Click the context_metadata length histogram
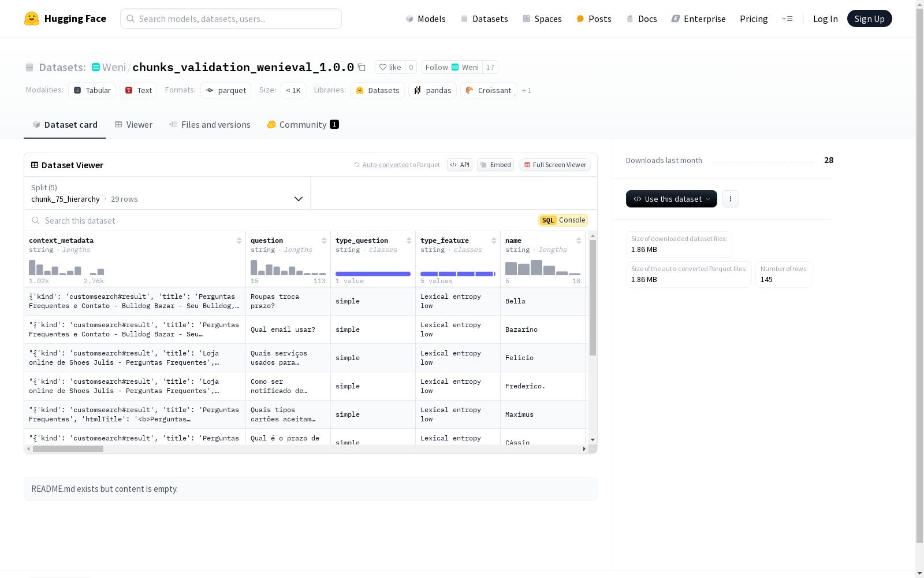 (x=66, y=267)
